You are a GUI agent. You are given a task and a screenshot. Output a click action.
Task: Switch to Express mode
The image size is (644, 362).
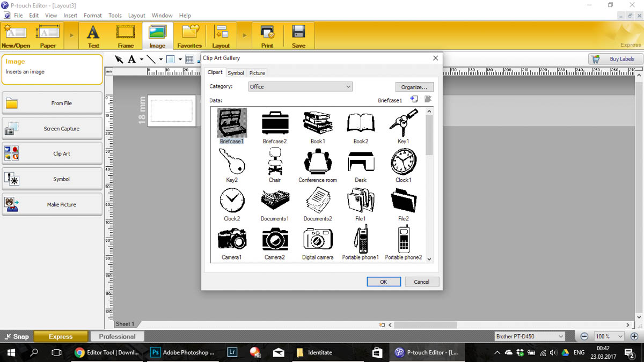(x=61, y=337)
